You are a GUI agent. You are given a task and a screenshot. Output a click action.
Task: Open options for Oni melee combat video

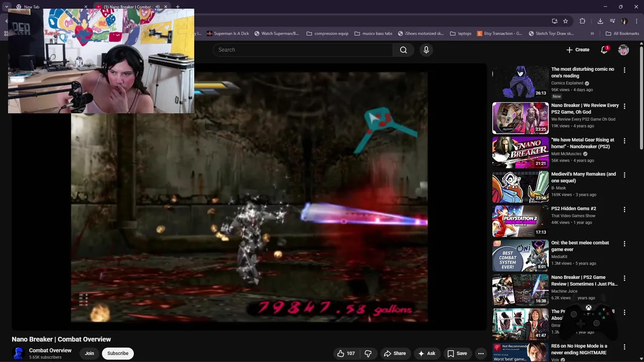[624, 244]
